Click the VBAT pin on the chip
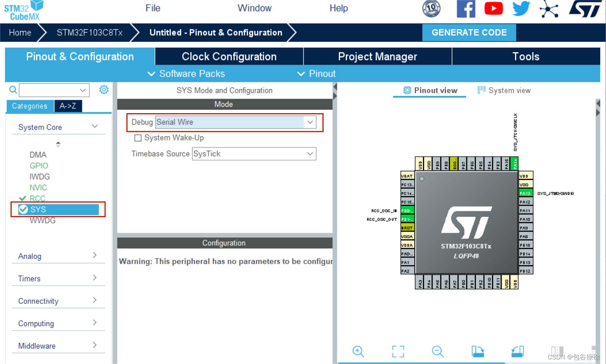The height and width of the screenshot is (364, 606). coord(407,176)
